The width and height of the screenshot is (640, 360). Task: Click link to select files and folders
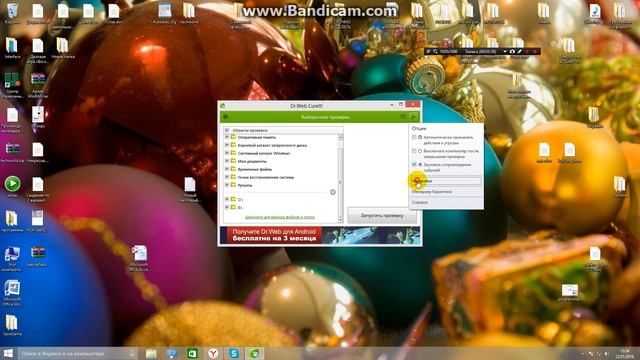[x=280, y=217]
